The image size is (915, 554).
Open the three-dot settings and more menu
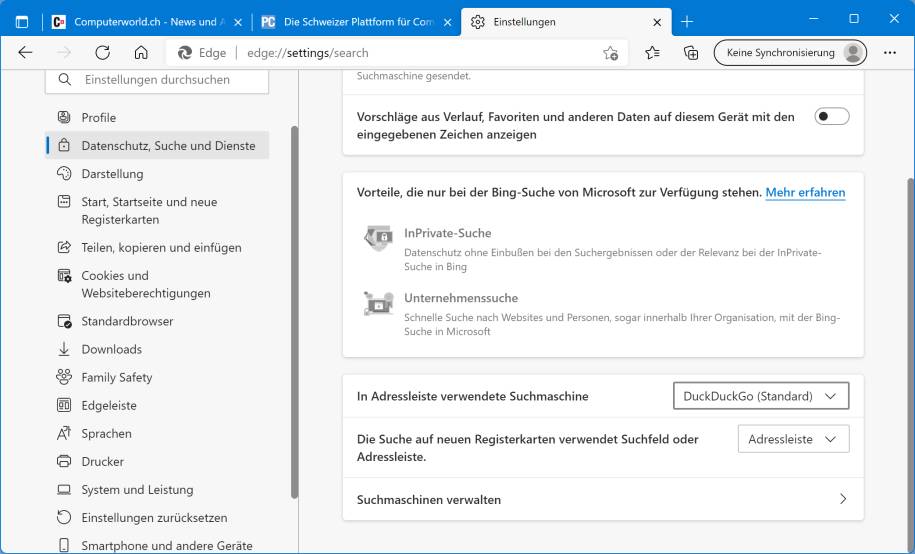click(890, 53)
